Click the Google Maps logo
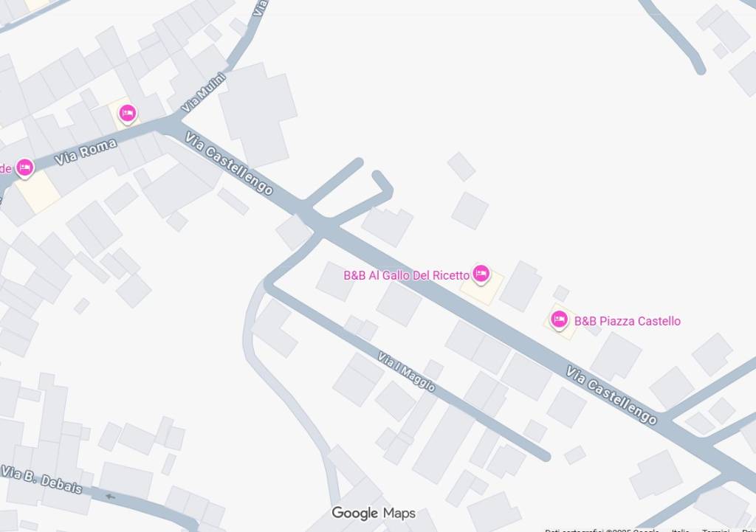Screen dimensions: 756x532 click(x=374, y=514)
